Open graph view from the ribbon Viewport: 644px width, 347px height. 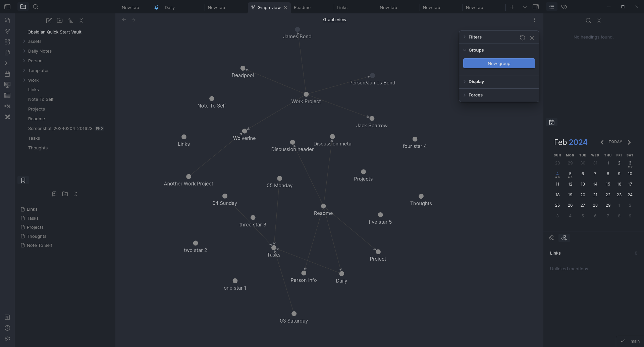click(x=7, y=31)
